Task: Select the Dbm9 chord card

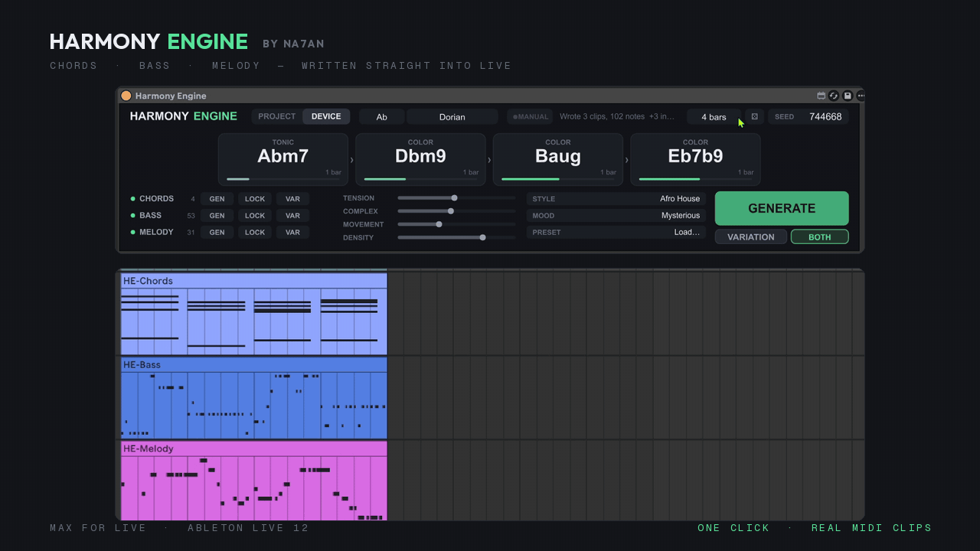Action: tap(420, 159)
